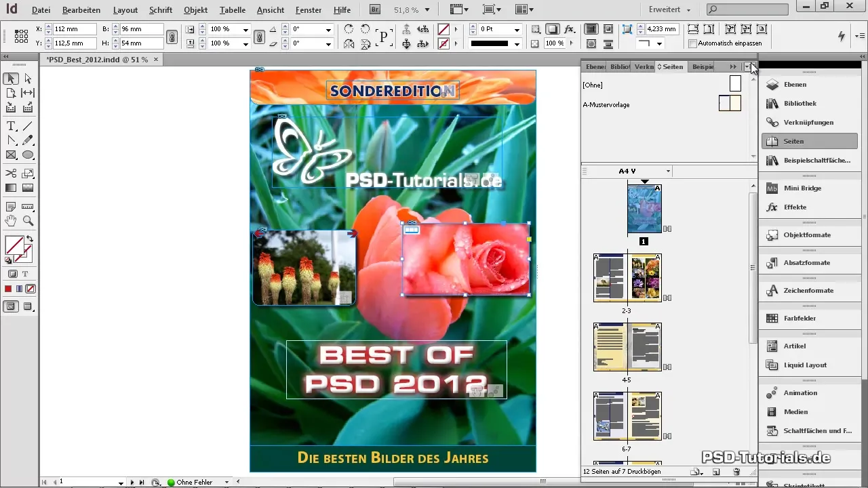Viewport: 868px width, 488px height.
Task: Open the Zeichenformate panel
Action: pos(810,291)
